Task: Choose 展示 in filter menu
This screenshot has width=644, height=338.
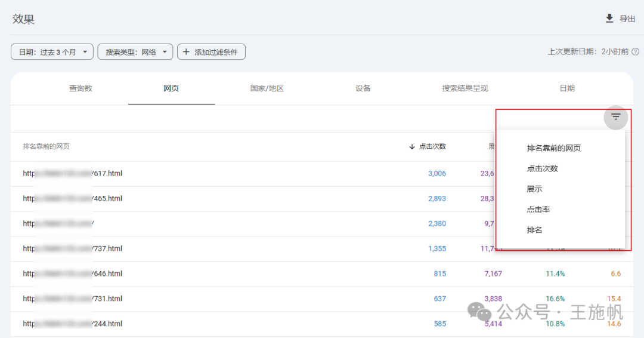Action: (x=534, y=189)
